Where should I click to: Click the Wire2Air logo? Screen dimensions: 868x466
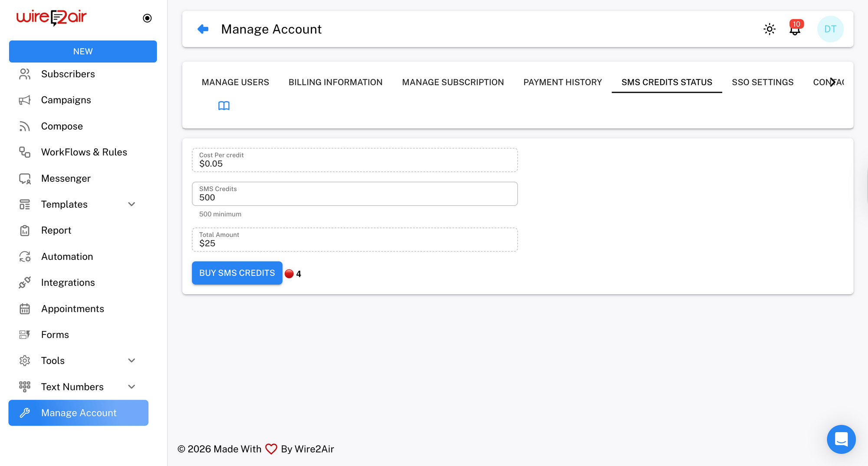click(52, 17)
